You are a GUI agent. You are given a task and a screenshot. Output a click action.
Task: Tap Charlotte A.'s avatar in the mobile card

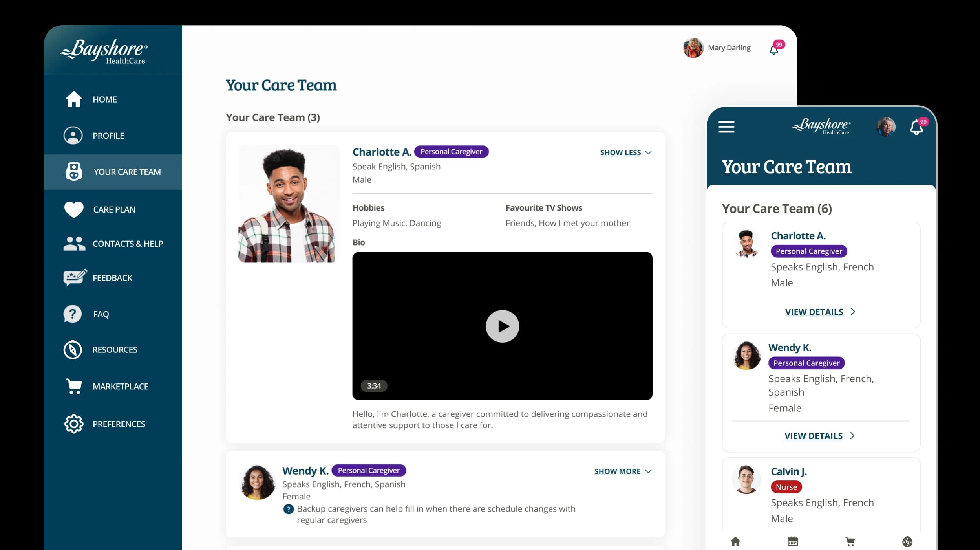pos(746,244)
